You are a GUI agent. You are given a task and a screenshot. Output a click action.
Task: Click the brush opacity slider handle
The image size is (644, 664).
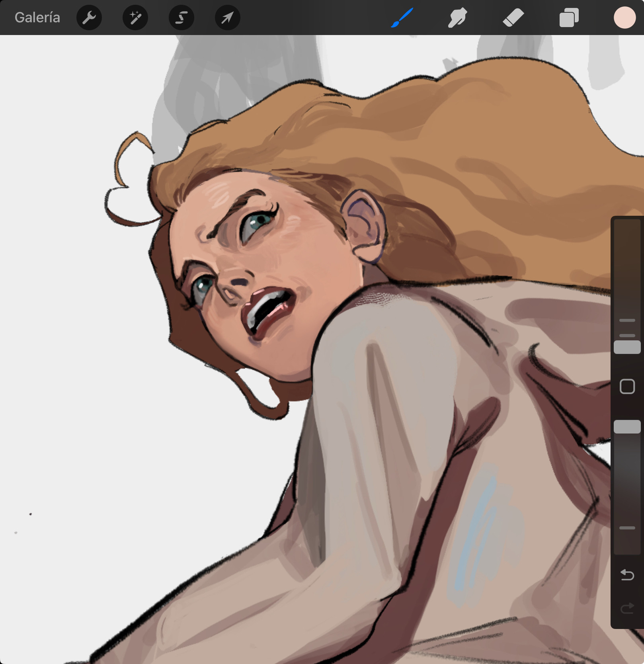pos(627,427)
